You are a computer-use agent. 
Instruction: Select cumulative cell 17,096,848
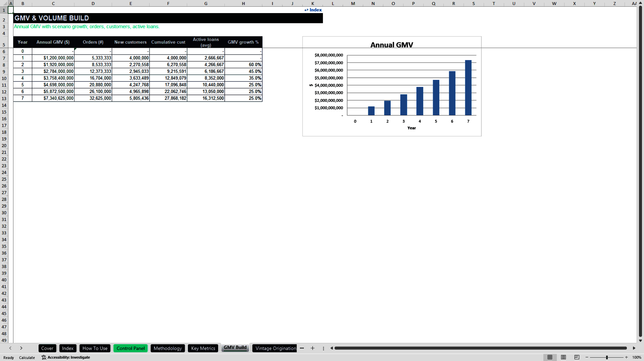click(x=168, y=85)
